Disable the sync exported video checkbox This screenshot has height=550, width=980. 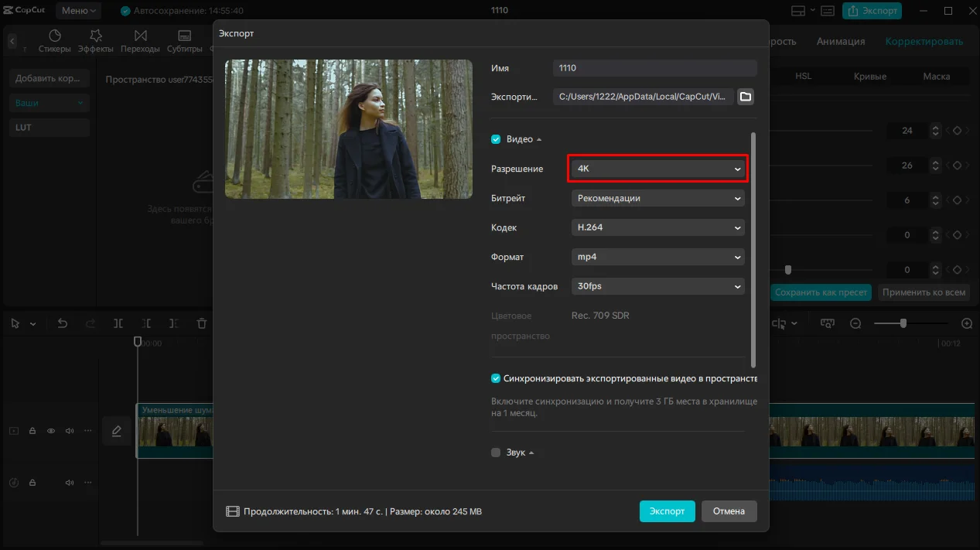click(x=496, y=378)
